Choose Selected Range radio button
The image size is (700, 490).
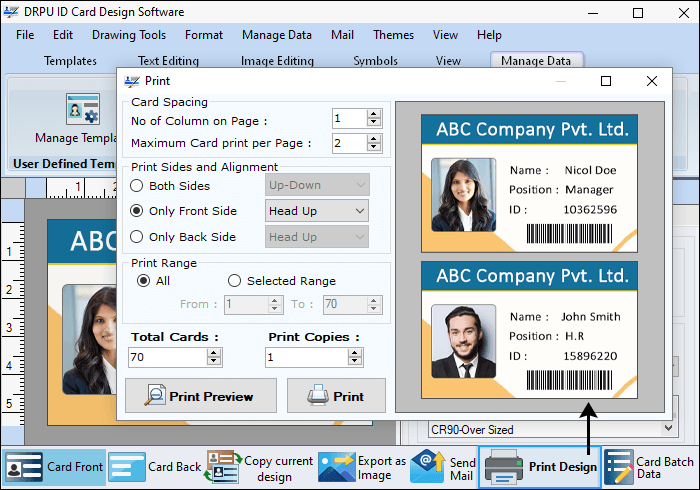click(234, 281)
